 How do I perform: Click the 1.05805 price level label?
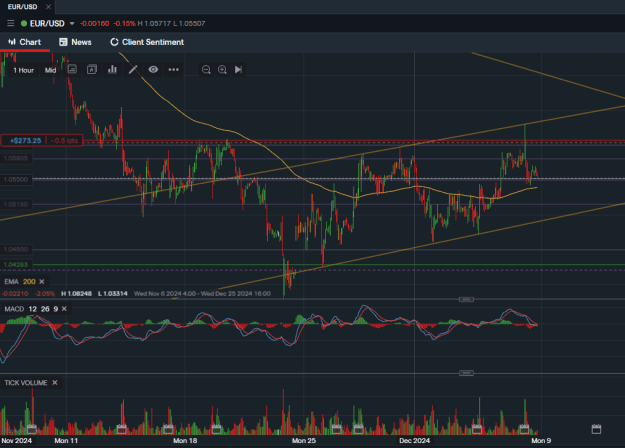[x=16, y=159]
